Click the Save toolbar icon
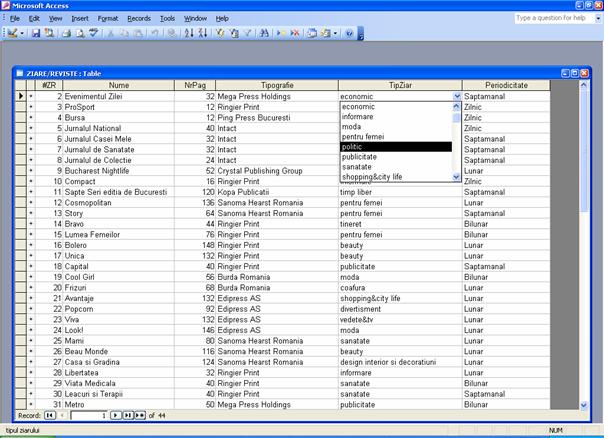Screen dimensions: 604x438 [36, 33]
